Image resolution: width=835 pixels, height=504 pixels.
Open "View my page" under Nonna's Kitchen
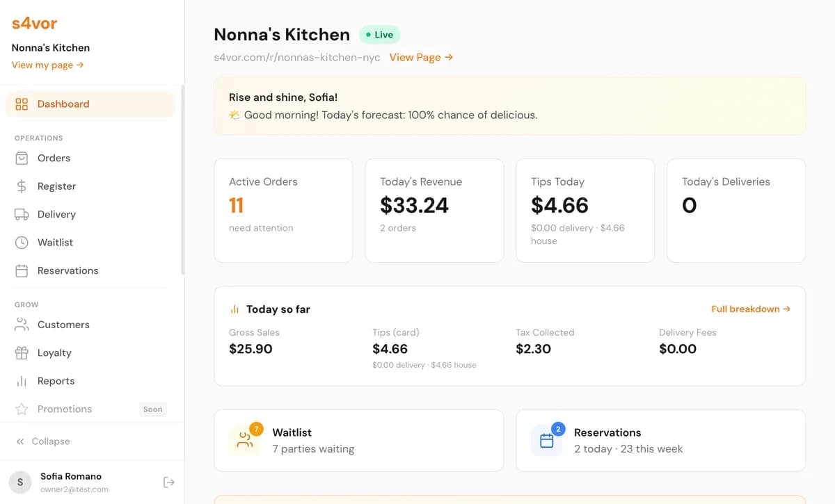click(x=42, y=65)
